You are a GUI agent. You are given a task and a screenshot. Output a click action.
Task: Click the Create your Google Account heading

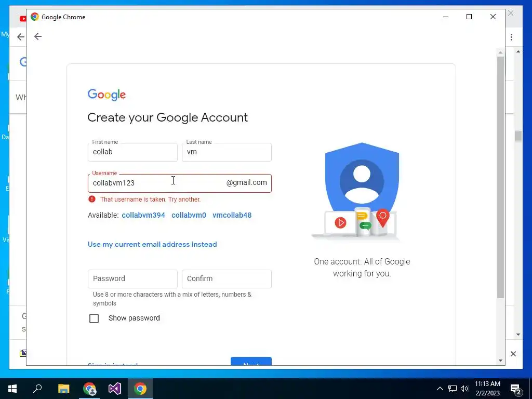tap(168, 117)
